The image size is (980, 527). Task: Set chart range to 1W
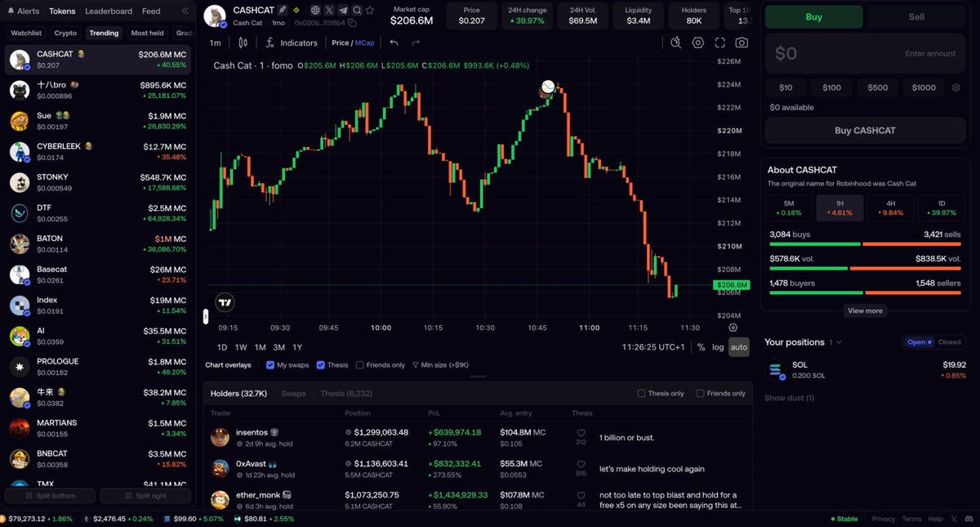pyautogui.click(x=241, y=346)
